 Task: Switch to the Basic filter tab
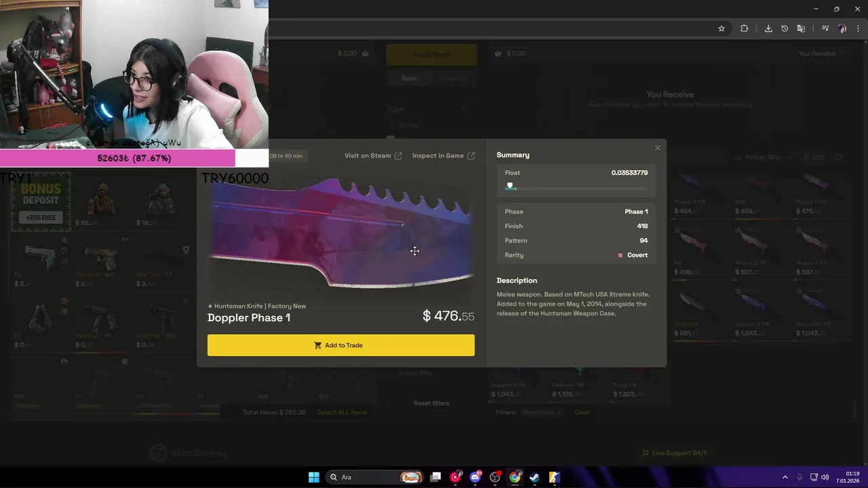[410, 79]
